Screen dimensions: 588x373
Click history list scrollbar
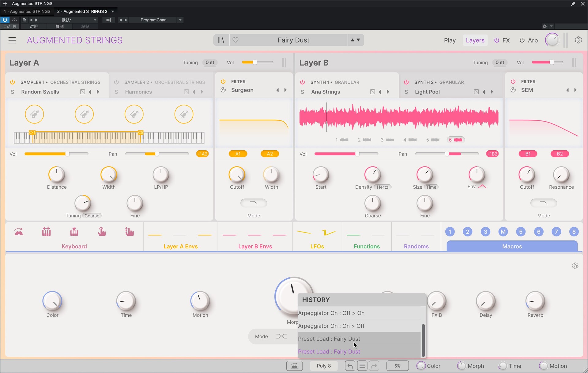pos(423,340)
